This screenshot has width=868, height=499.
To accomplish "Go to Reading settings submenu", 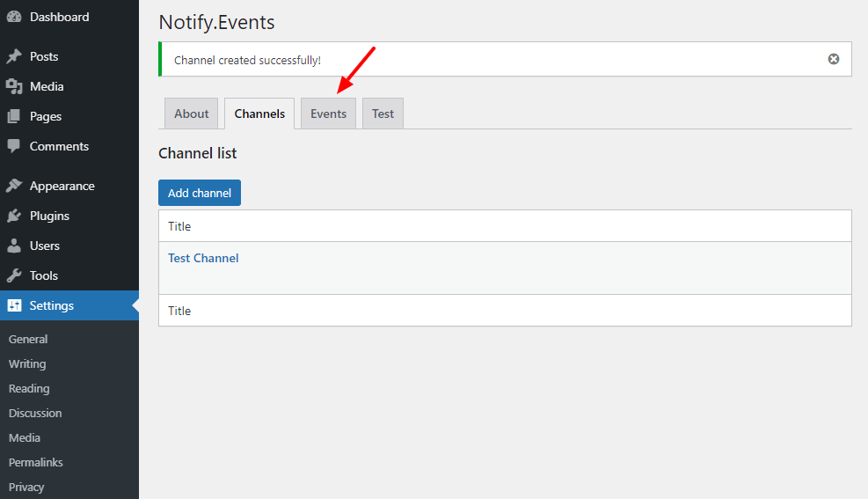I will click(x=29, y=388).
